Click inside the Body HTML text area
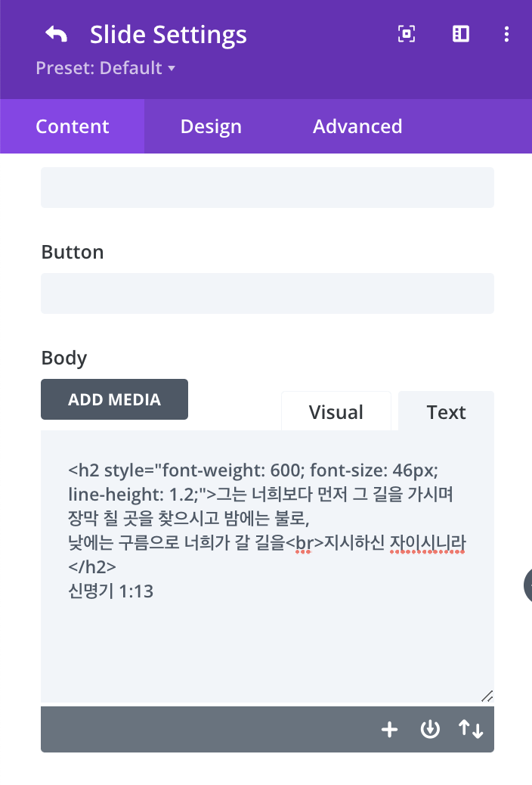532x785 pixels. pos(268,568)
